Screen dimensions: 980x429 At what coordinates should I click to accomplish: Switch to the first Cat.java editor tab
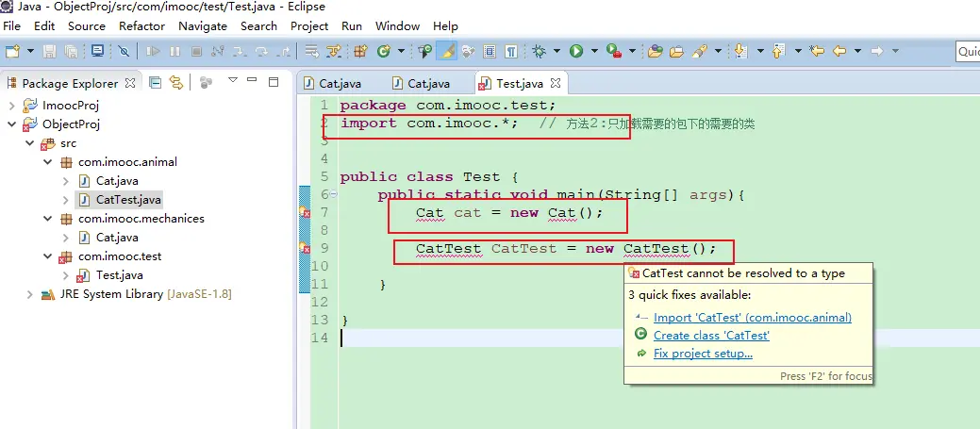point(339,84)
